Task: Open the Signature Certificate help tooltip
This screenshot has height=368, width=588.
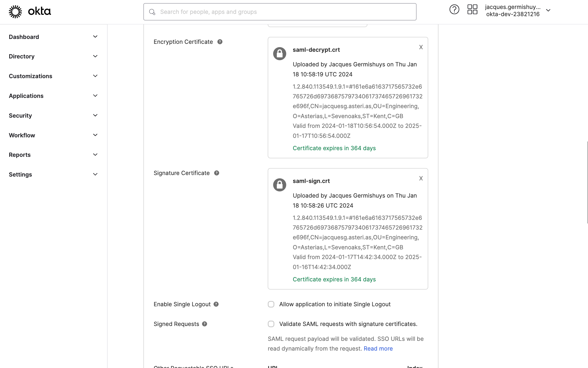Action: tap(216, 173)
